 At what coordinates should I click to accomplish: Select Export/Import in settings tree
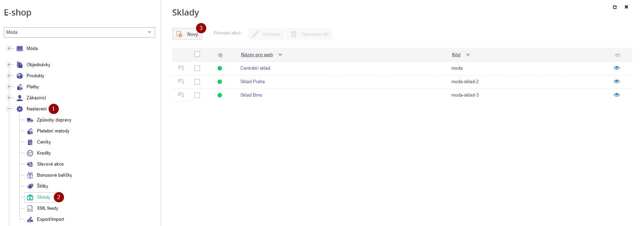tap(50, 219)
